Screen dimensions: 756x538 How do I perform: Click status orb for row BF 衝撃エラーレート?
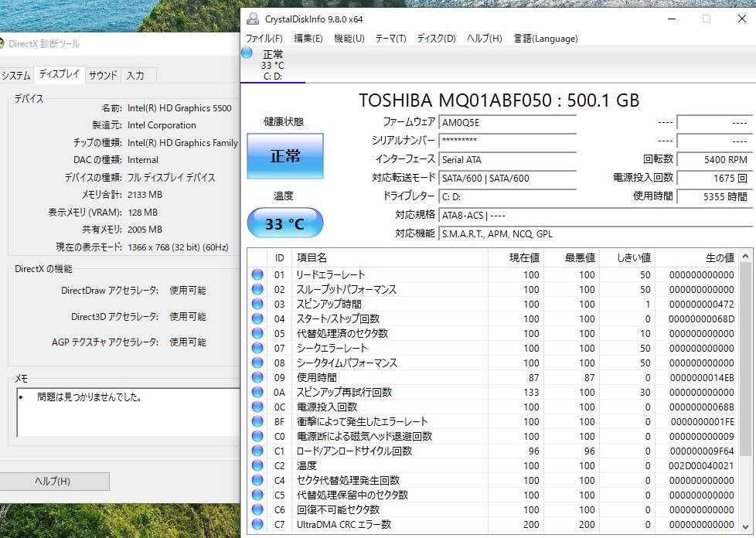[x=257, y=421]
